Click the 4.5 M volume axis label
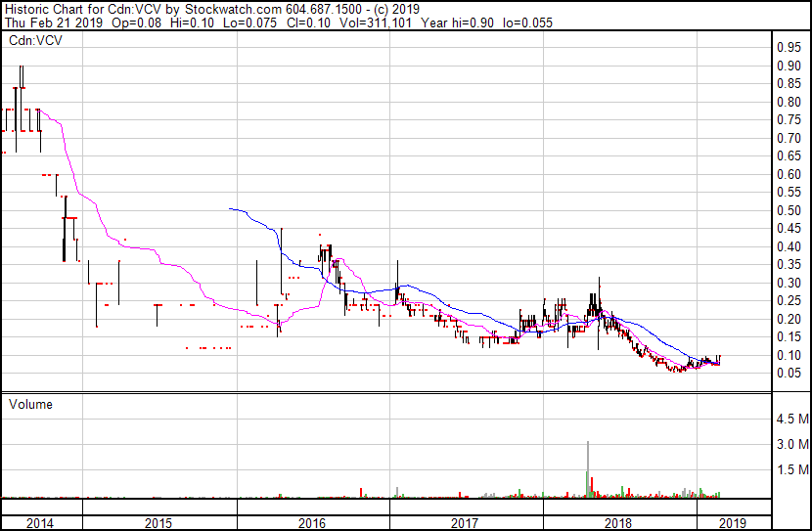This screenshot has height=531, width=812. [x=792, y=419]
